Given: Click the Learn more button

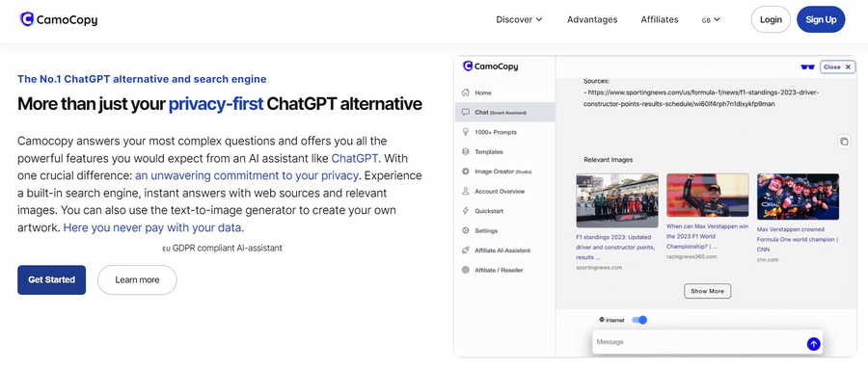Looking at the screenshot, I should pos(137,279).
